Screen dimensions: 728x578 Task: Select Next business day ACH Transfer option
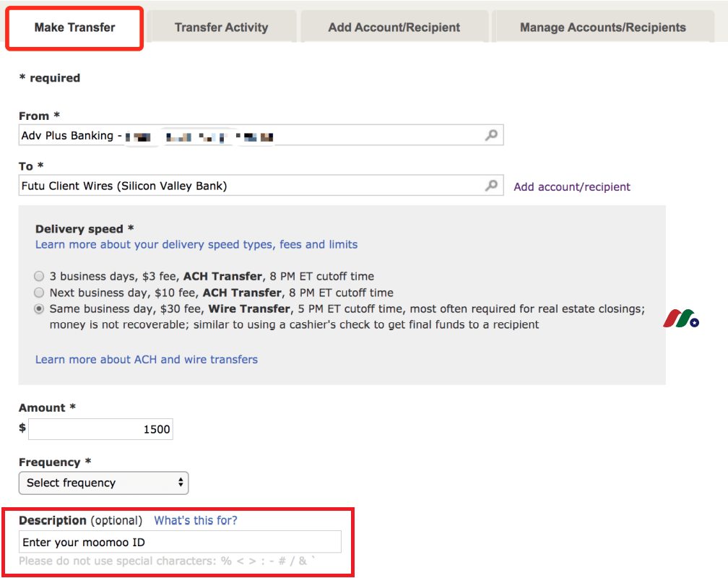click(39, 293)
